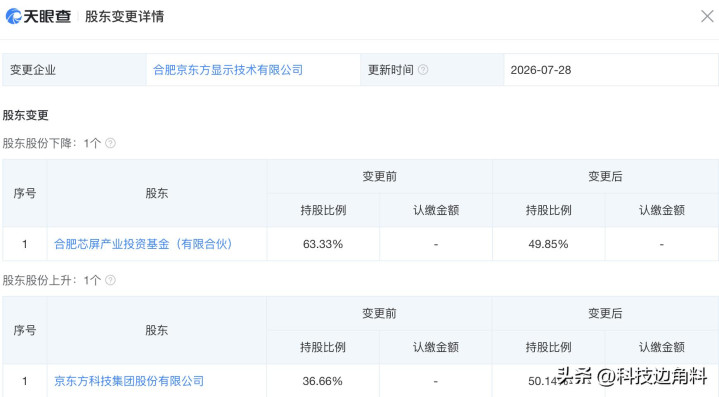The width and height of the screenshot is (719, 397).
Task: Select the 49.85% after-change ratio
Action: [548, 244]
